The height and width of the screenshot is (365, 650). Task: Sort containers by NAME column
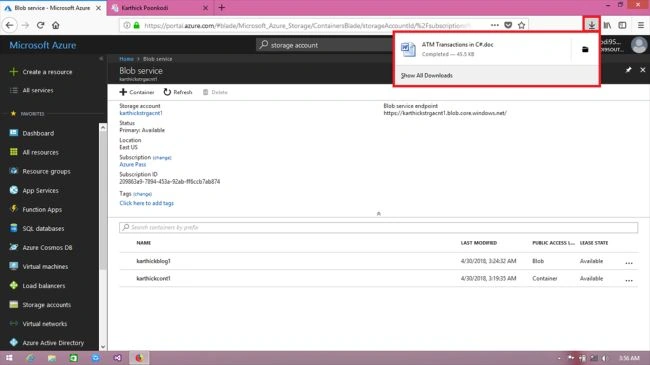(x=144, y=243)
